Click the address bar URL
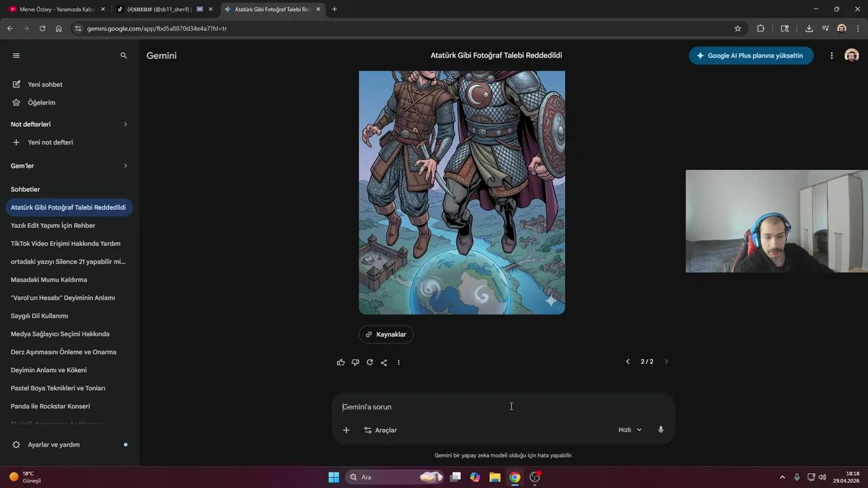The height and width of the screenshot is (488, 868). pyautogui.click(x=156, y=28)
